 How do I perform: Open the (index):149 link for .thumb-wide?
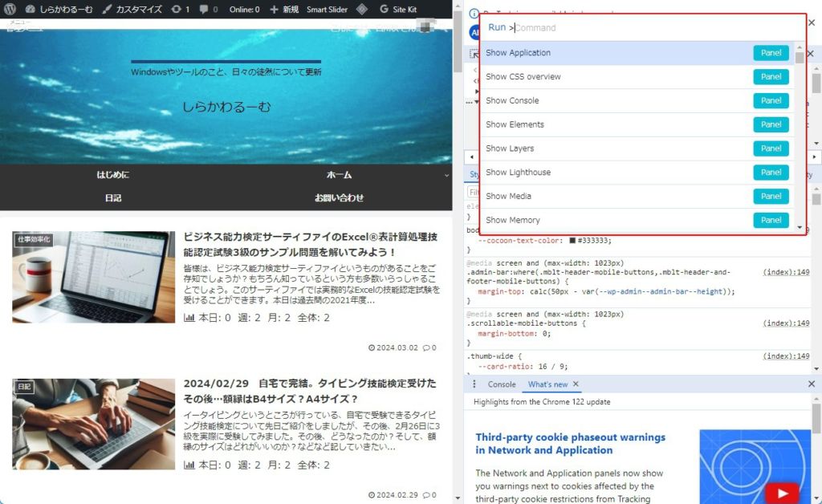tap(786, 356)
